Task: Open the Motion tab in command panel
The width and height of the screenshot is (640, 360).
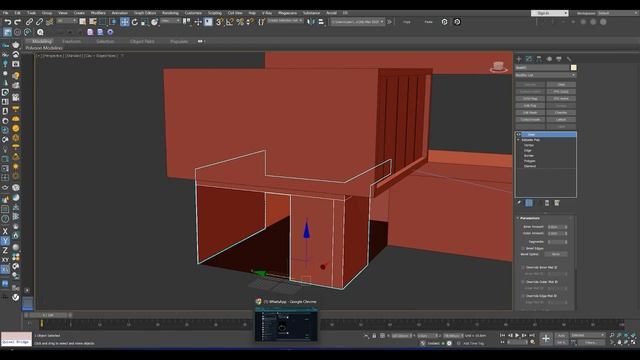Action: click(549, 59)
